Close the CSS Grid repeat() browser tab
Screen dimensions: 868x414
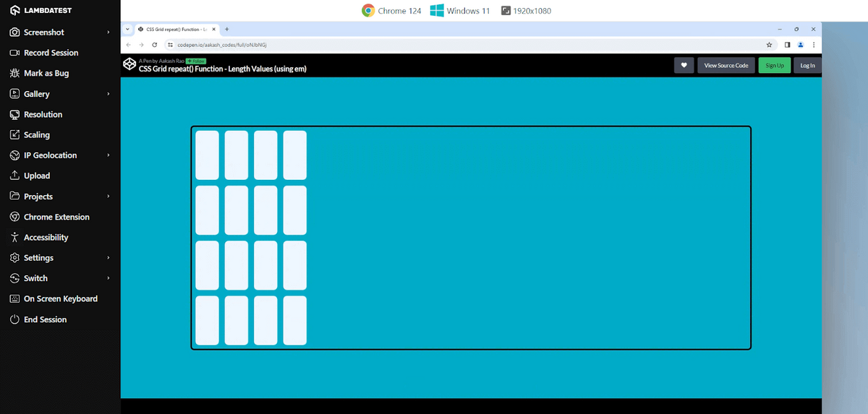click(x=213, y=29)
